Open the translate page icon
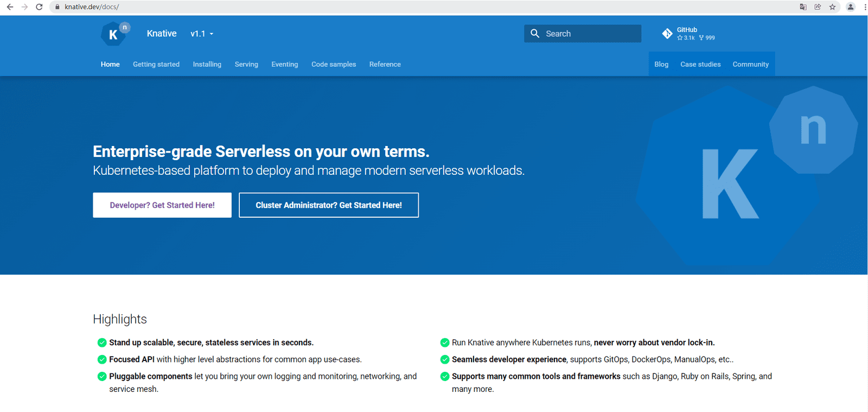Viewport: 868px width, 412px height. point(803,7)
